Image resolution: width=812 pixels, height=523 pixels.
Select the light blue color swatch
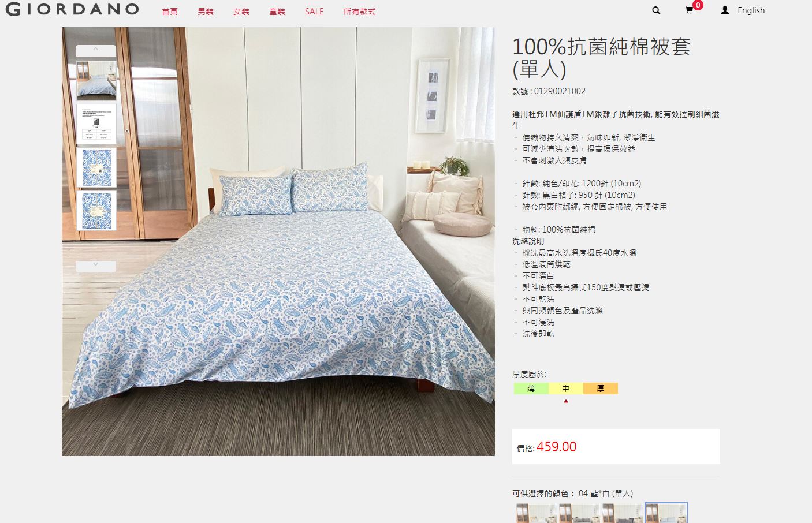[666, 513]
